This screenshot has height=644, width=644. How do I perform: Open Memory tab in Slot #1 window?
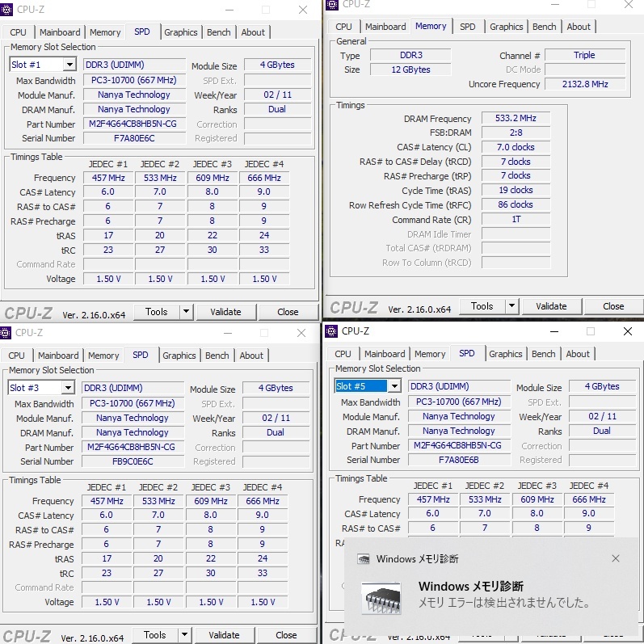tap(105, 32)
